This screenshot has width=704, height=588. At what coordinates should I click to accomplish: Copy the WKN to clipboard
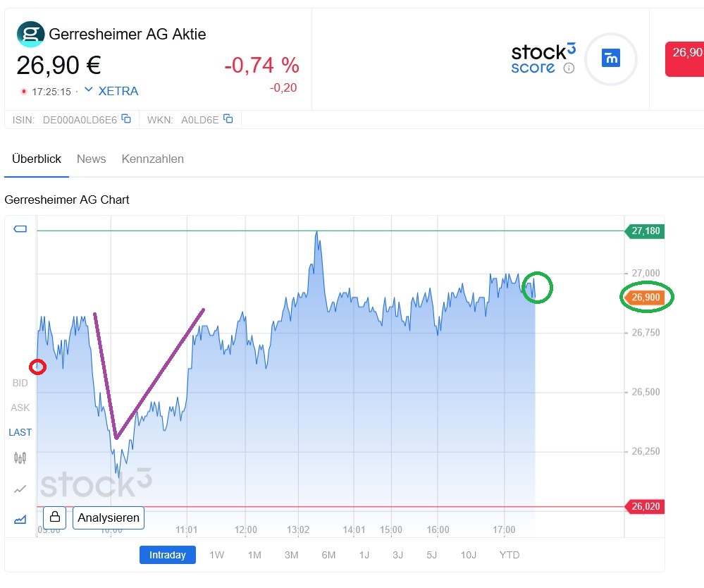pos(228,119)
